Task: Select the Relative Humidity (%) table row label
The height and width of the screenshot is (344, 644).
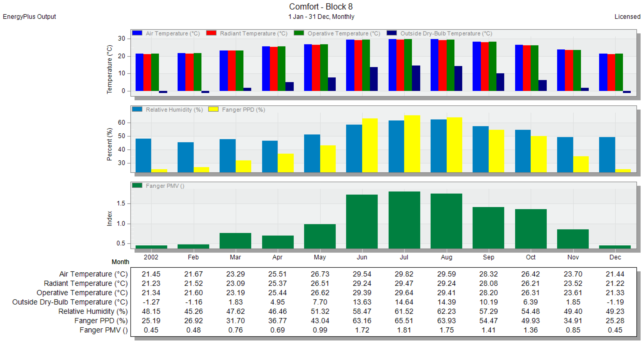Action: 93,311
